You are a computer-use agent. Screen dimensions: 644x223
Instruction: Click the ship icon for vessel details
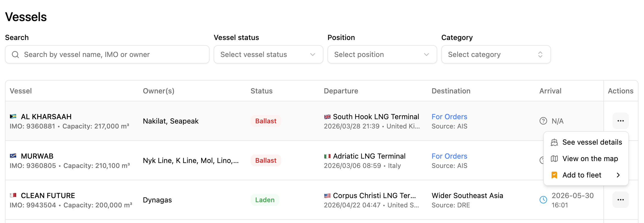[554, 142]
